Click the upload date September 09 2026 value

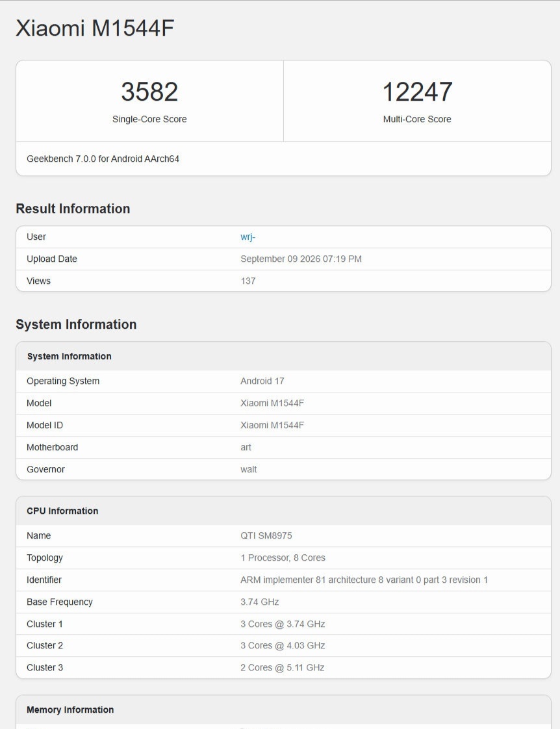[301, 259]
